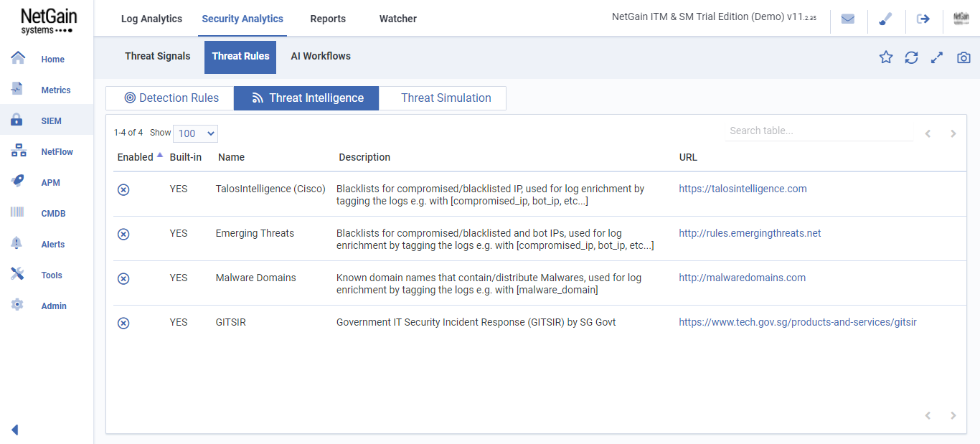Screen dimensions: 980x444
Task: Click the logout arrow icon
Action: coord(923,19)
